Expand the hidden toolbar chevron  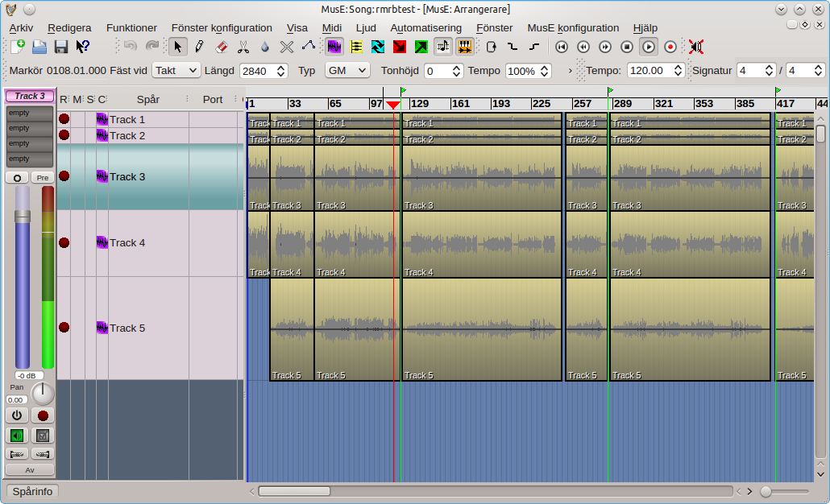571,71
